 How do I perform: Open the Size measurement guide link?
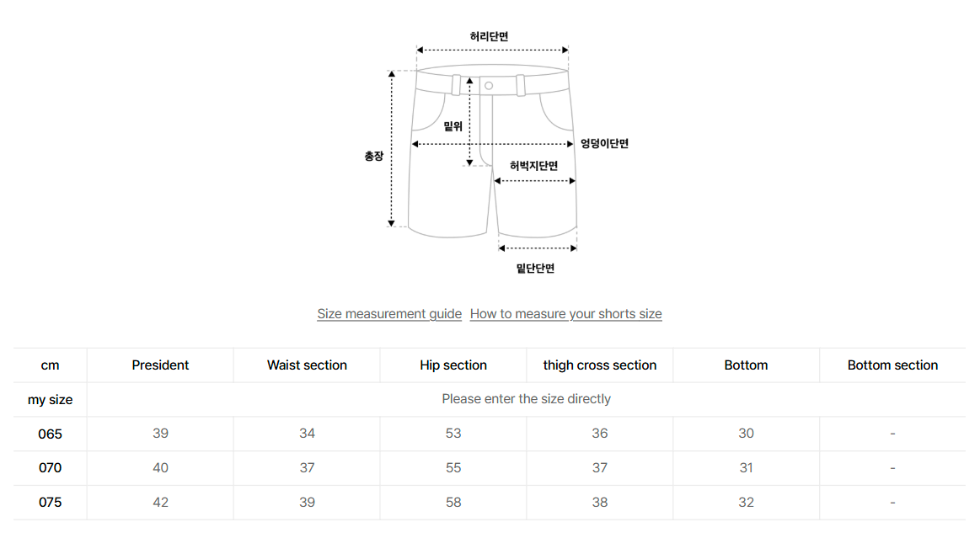click(389, 314)
